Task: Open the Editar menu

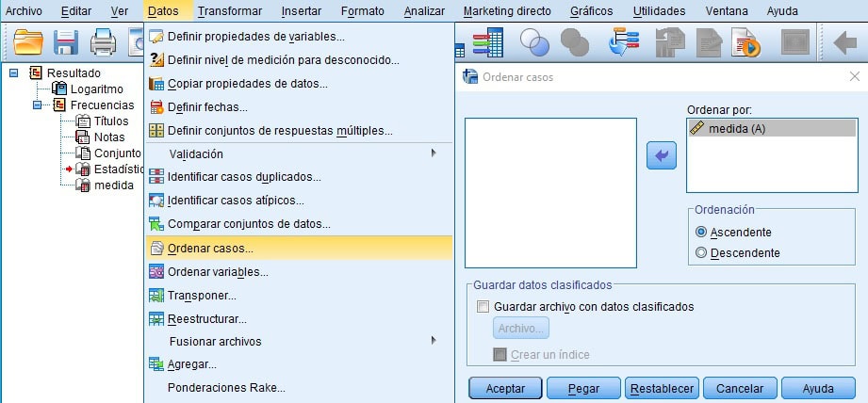Action: 76,11
